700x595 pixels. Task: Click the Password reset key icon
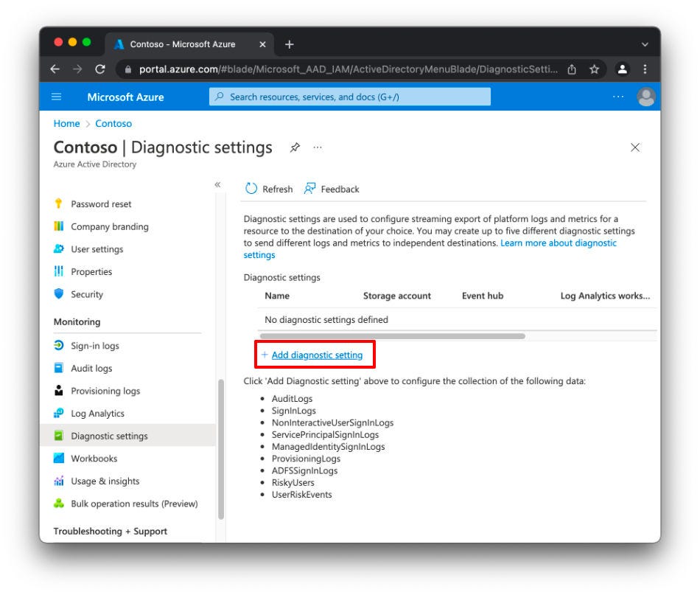pos(58,203)
